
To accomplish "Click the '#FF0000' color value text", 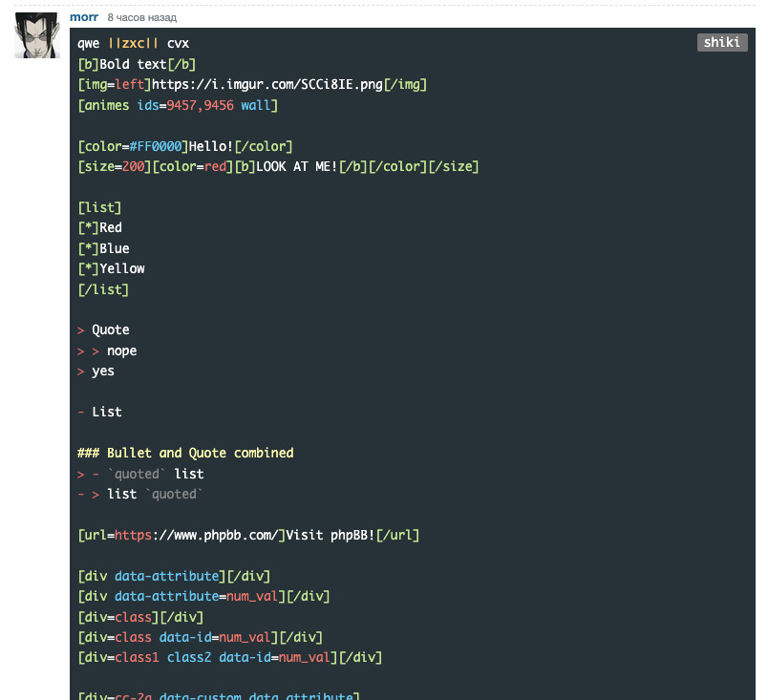I will 152,146.
